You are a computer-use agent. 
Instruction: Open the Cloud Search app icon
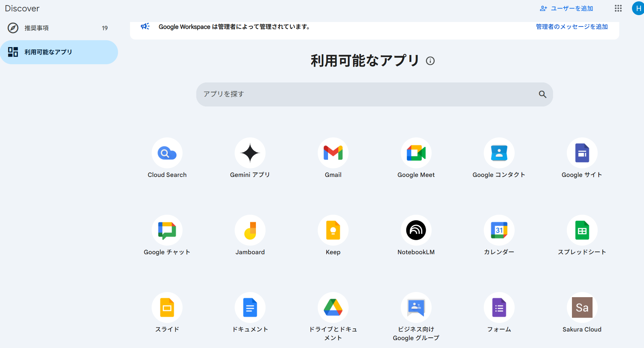(x=167, y=153)
